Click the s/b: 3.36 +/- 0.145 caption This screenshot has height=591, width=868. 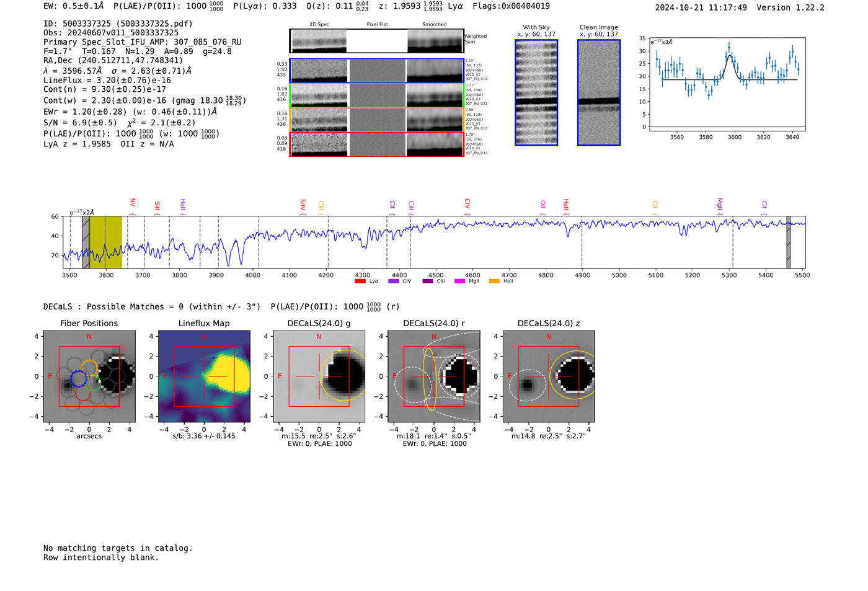tap(204, 436)
